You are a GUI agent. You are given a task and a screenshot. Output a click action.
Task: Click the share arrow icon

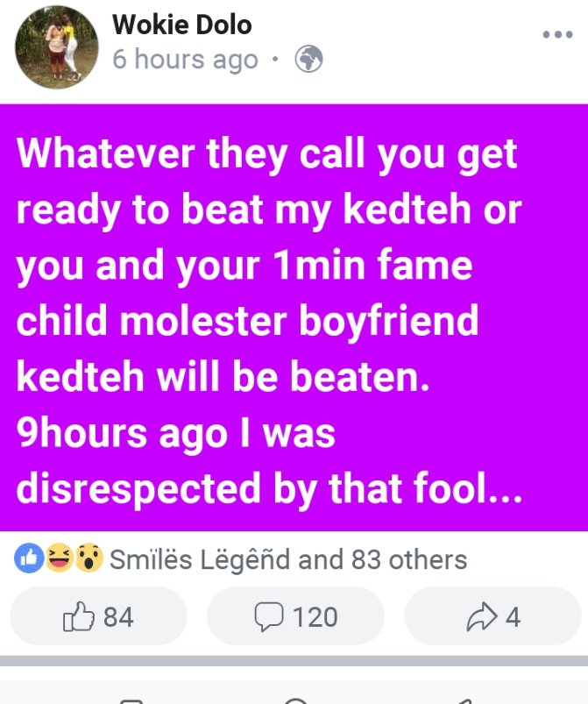coord(482,617)
